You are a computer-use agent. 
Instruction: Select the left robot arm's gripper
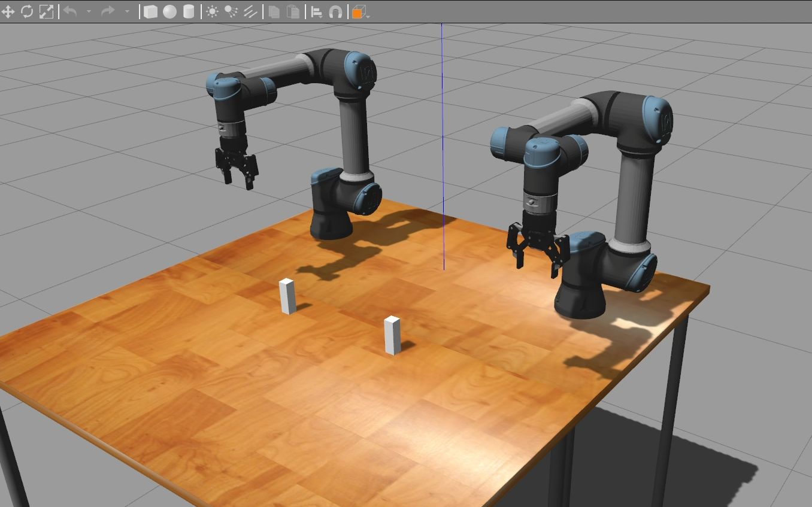click(x=236, y=165)
